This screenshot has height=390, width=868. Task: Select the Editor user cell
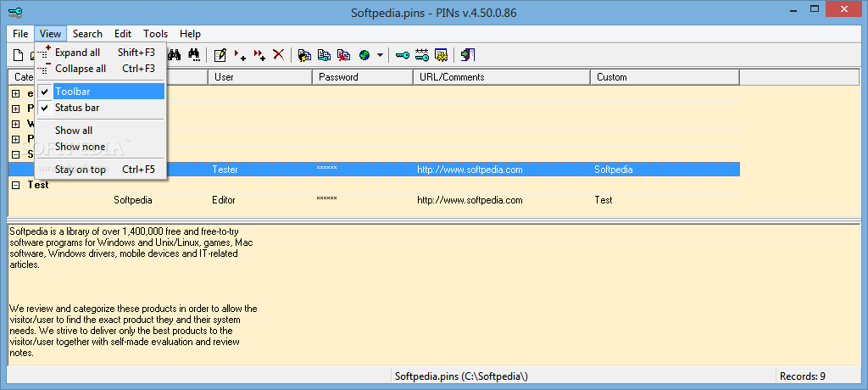(x=224, y=200)
